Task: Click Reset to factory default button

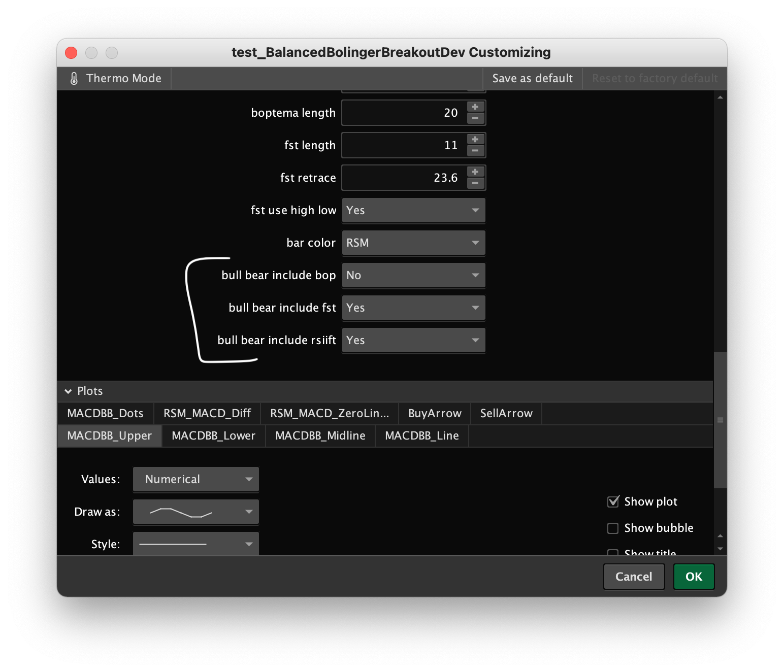Action: (655, 78)
